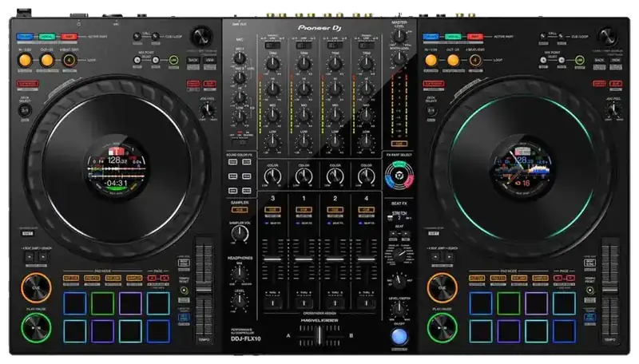
Task: Tap the blue KEY SYNC button on deck 1
Action: click(184, 318)
